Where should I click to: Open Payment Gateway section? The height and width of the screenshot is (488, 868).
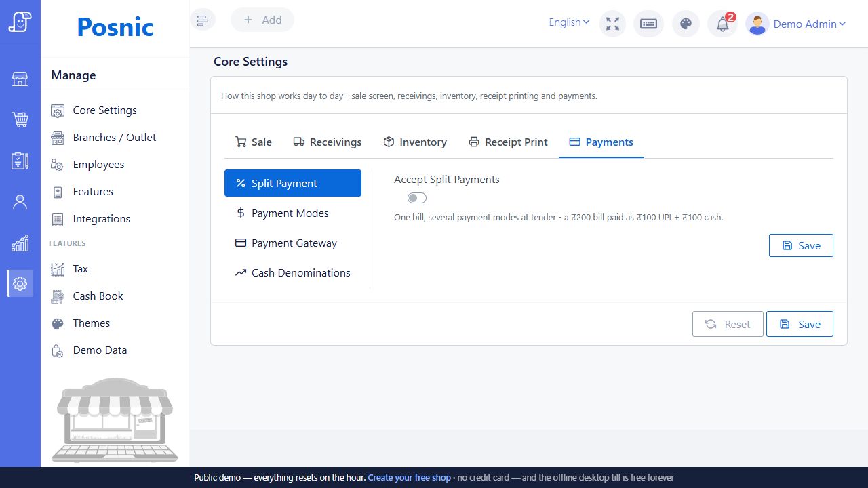tap(293, 243)
